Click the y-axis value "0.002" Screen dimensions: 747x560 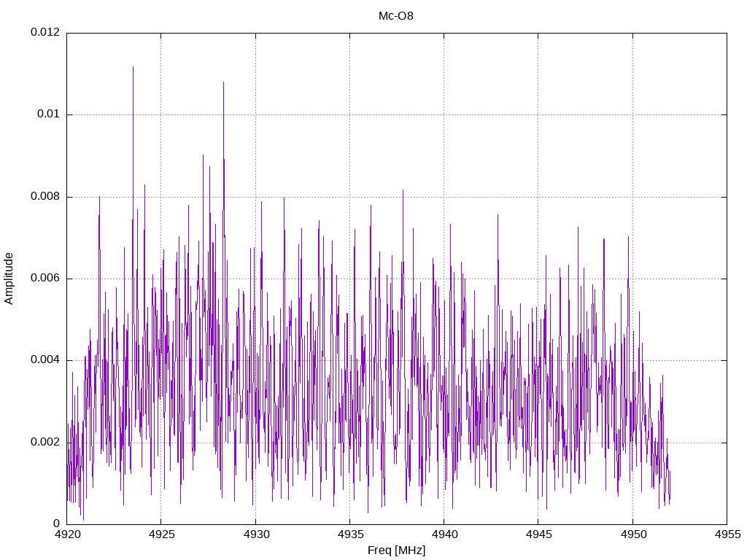[x=45, y=443]
